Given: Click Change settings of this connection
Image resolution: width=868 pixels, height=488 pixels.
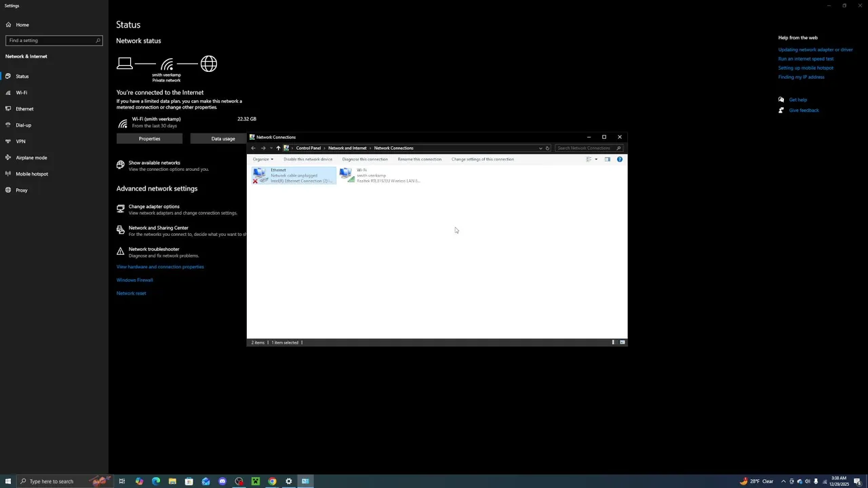Looking at the screenshot, I should click(x=483, y=159).
